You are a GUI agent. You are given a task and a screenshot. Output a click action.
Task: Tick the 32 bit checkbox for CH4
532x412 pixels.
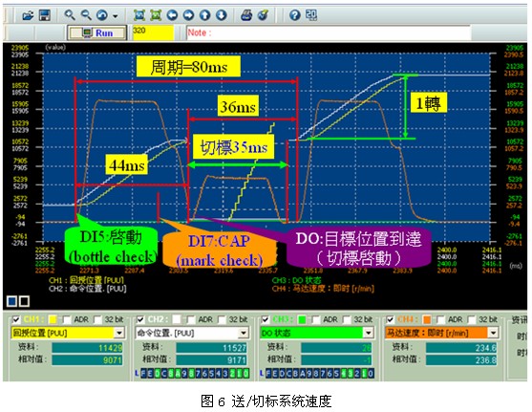click(471, 319)
